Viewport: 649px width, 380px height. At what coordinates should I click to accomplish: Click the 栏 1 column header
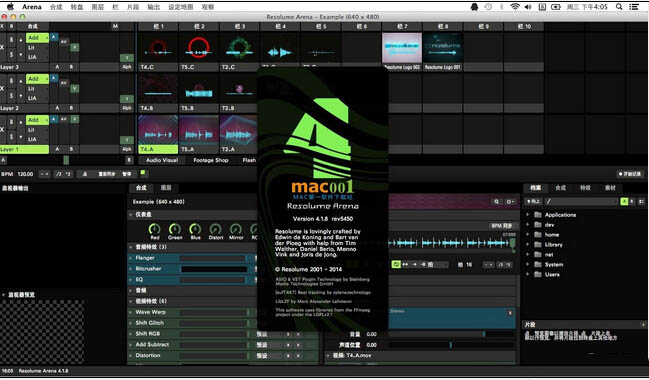coord(158,26)
